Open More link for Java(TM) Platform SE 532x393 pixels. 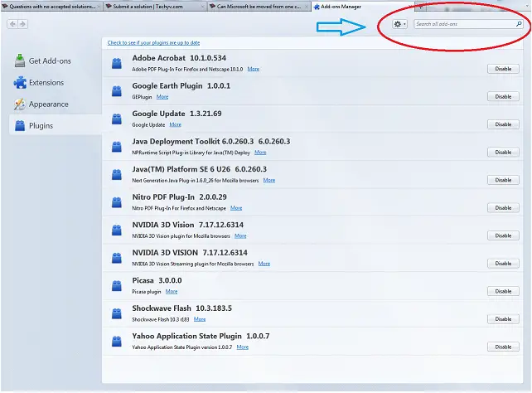point(269,180)
